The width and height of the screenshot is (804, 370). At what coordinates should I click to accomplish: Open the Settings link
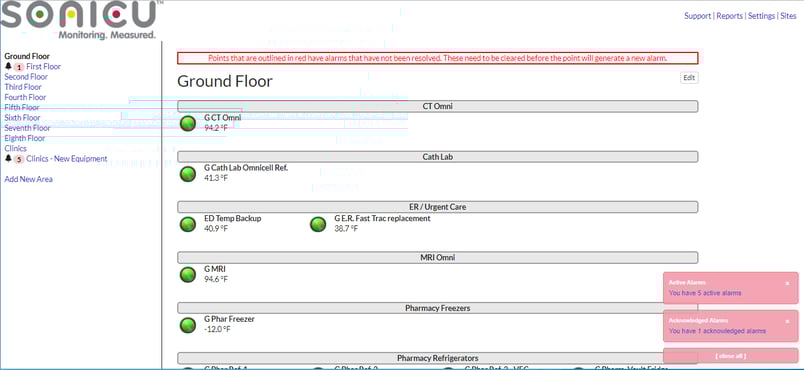click(761, 16)
